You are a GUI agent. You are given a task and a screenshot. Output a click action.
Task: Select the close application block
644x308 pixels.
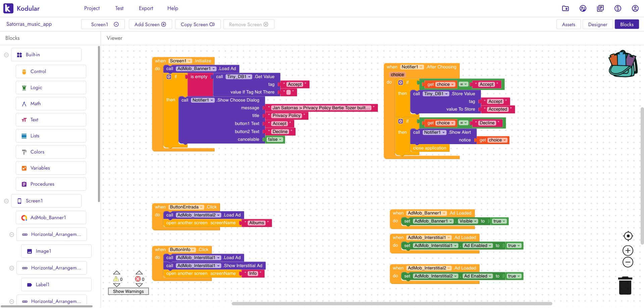[430, 148]
